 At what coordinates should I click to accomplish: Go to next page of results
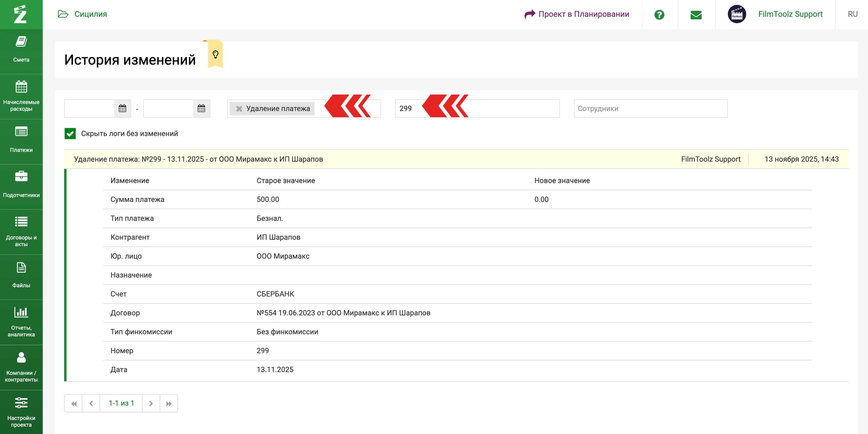tap(151, 403)
